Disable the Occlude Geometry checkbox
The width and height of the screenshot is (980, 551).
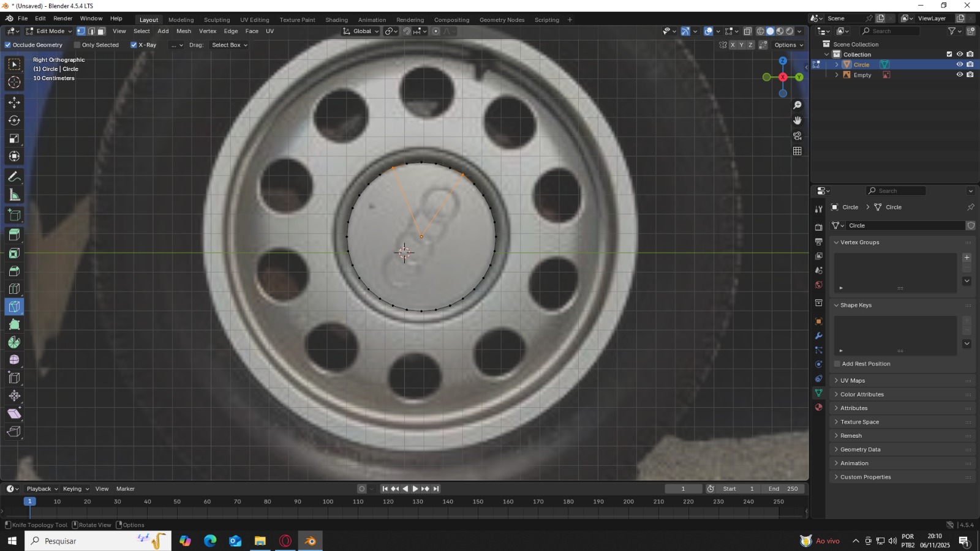pyautogui.click(x=8, y=45)
